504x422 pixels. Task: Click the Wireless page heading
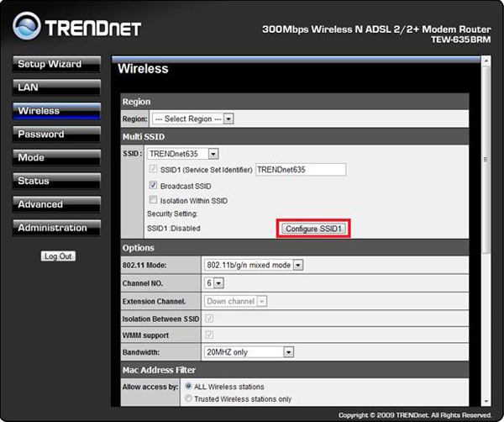coord(143,68)
